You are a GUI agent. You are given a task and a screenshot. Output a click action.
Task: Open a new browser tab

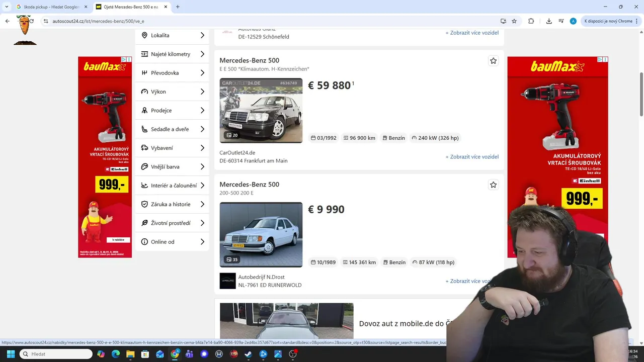pos(178,7)
